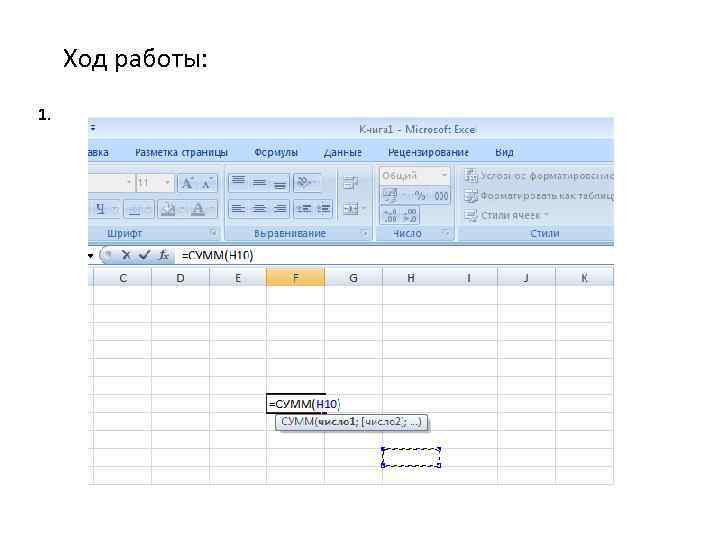Click число1 argument in the tooltip
Screen dimensions: 720x540
pyautogui.click(x=337, y=422)
